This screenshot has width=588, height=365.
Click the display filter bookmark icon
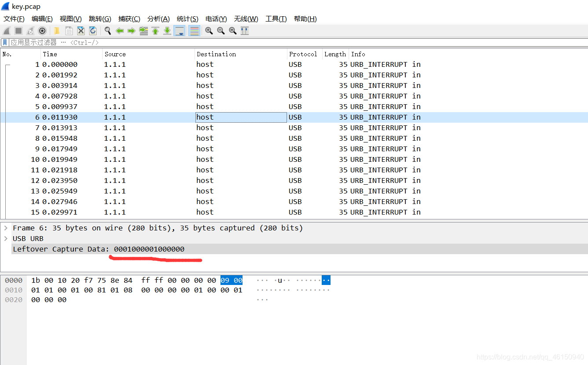[x=5, y=43]
